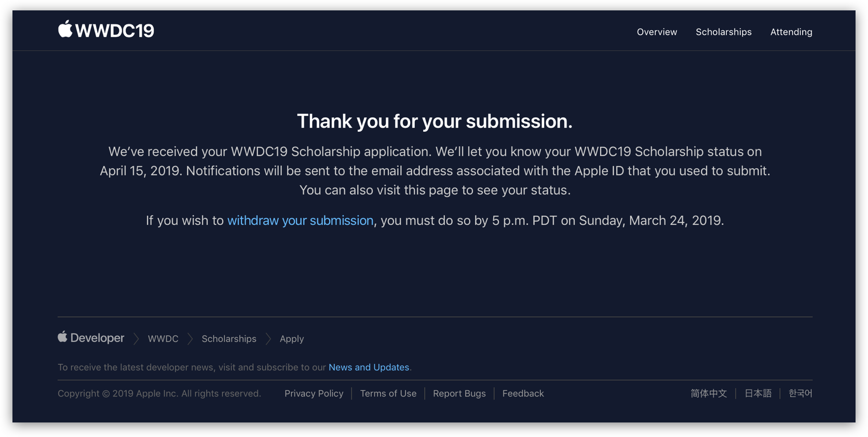Open Scholarships from the breadcrumb trail

[x=228, y=338]
